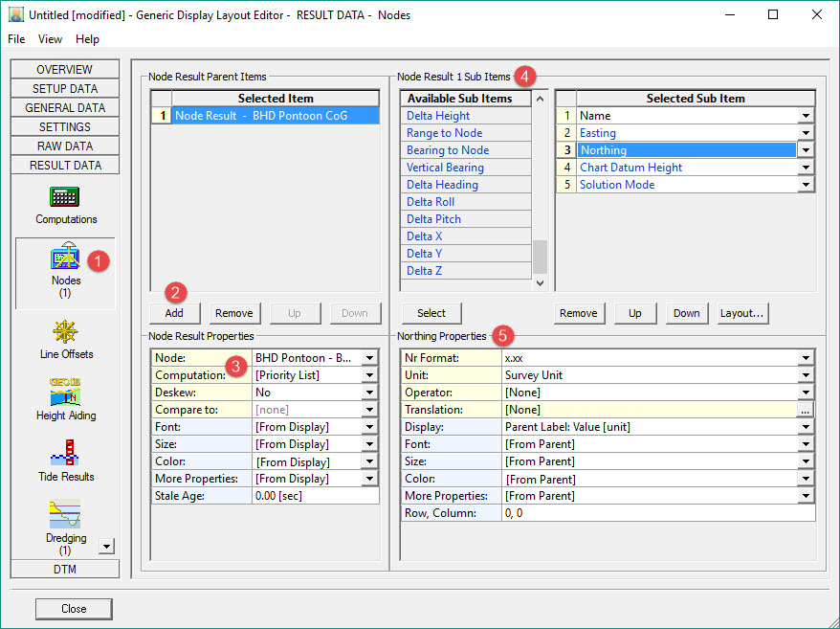
Task: Open the Line Offsets icon
Action: [x=65, y=333]
